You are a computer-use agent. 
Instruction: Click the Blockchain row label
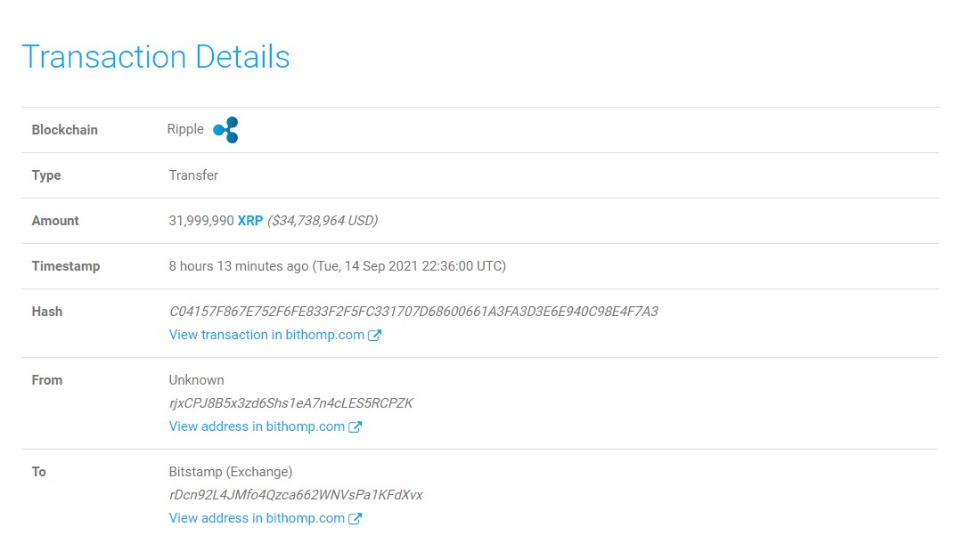click(x=64, y=130)
